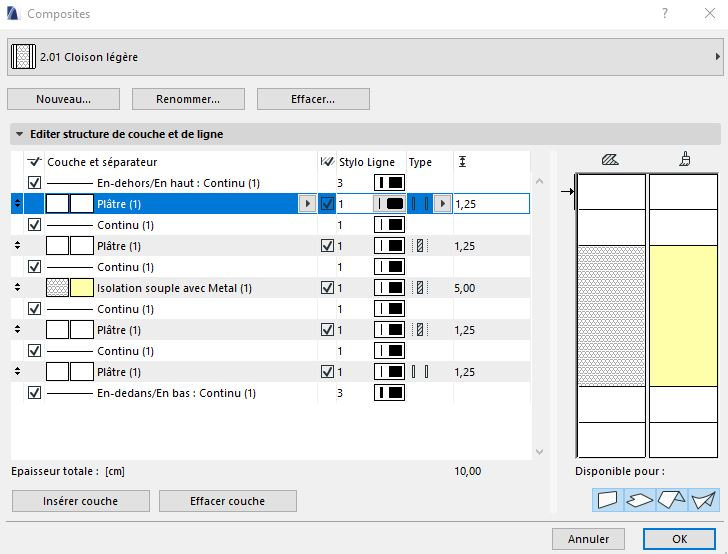Viewport: 728px width, 554px height.
Task: Click the move handle arrows of the Isolation souple row
Action: point(18,288)
